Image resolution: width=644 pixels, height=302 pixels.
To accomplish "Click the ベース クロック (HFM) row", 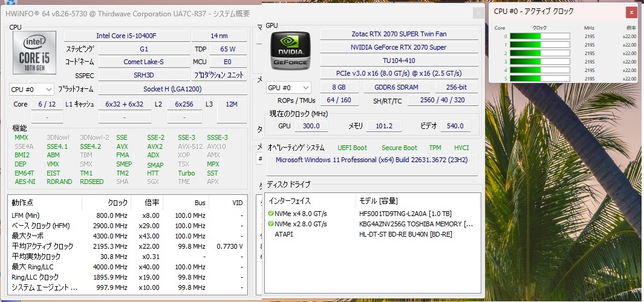I will point(128,226).
